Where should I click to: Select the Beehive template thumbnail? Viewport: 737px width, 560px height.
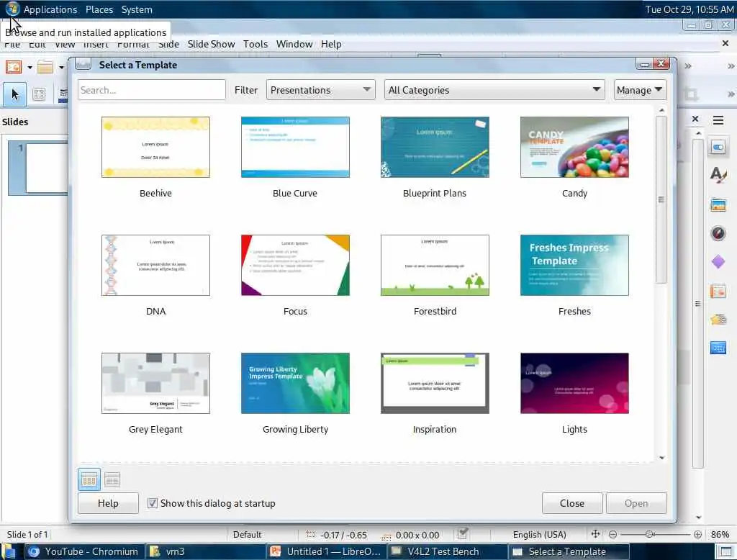point(155,147)
